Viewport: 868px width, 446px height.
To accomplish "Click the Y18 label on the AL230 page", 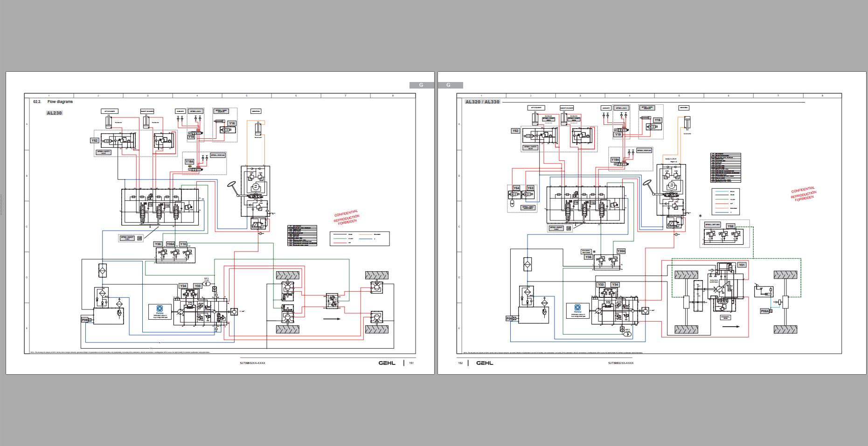I will 183,244.
